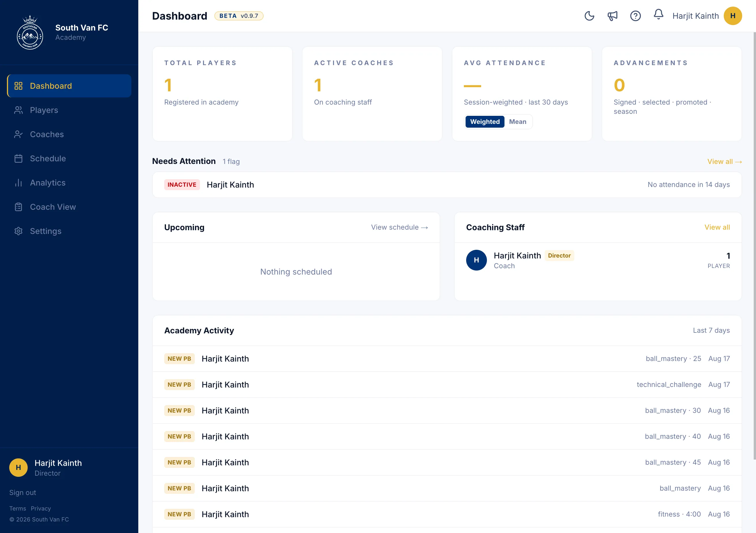Click the Dashboard grid icon in sidebar

click(18, 86)
